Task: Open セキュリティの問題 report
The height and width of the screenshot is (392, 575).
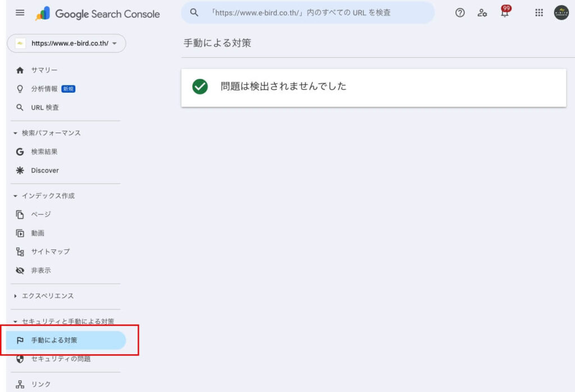Action: 60,359
